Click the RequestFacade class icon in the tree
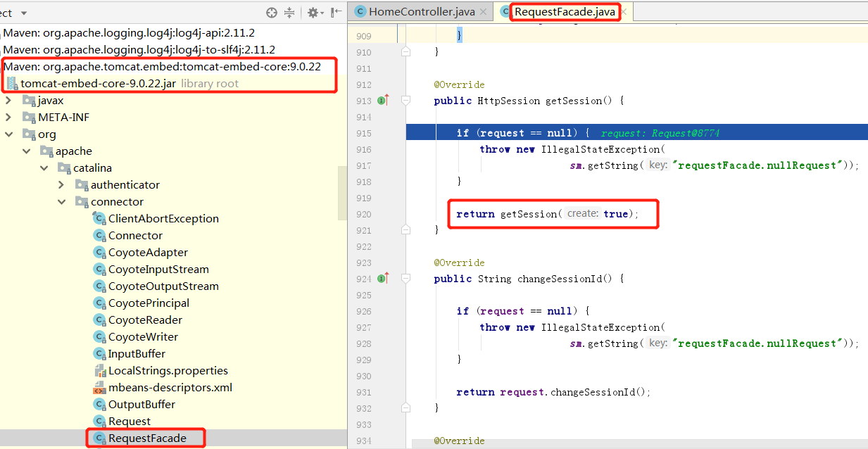 tap(98, 438)
